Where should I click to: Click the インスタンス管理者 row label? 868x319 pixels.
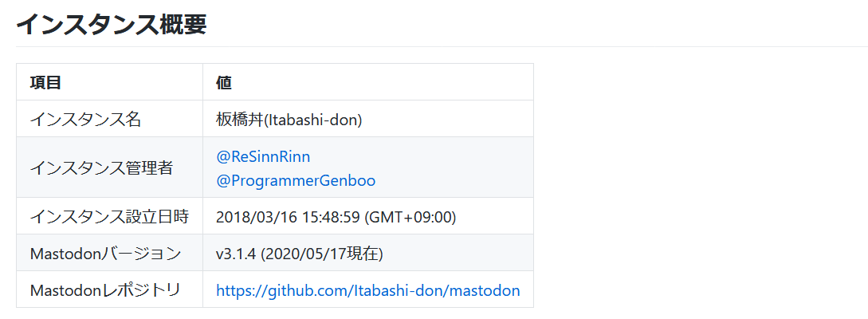point(101,167)
